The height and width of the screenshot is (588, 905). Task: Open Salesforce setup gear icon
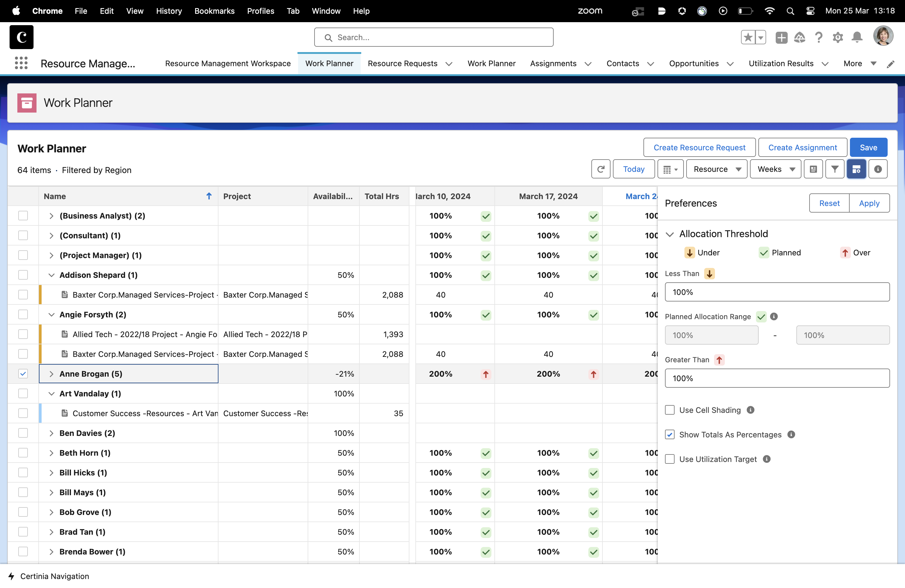(838, 37)
